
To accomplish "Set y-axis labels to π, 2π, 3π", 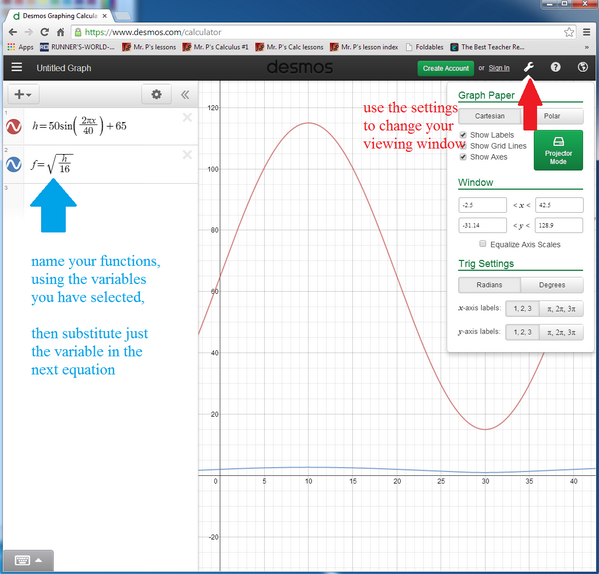I will click(561, 332).
